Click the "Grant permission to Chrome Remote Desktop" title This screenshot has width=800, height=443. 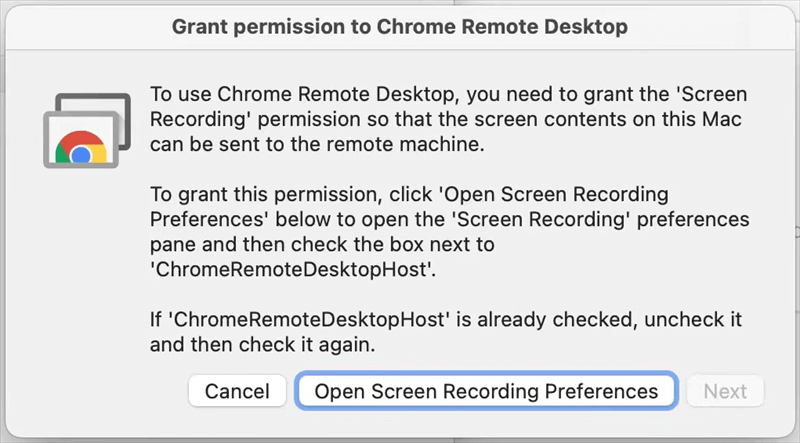coord(400,27)
